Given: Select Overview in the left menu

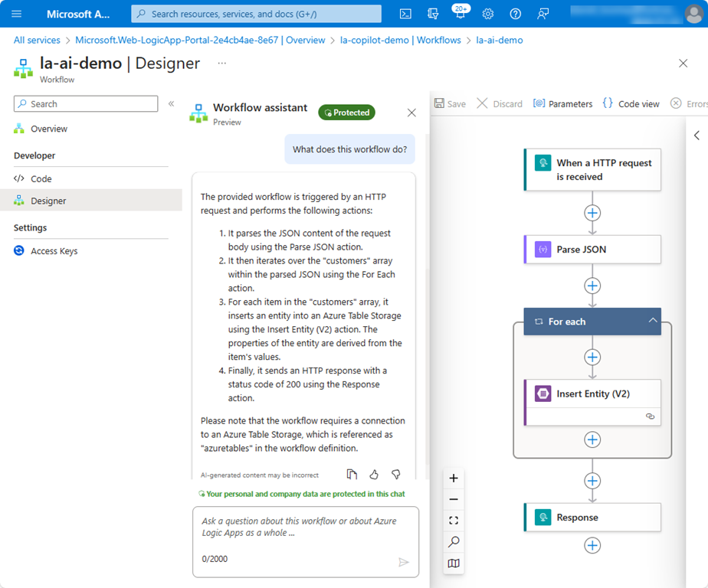Looking at the screenshot, I should [x=49, y=129].
